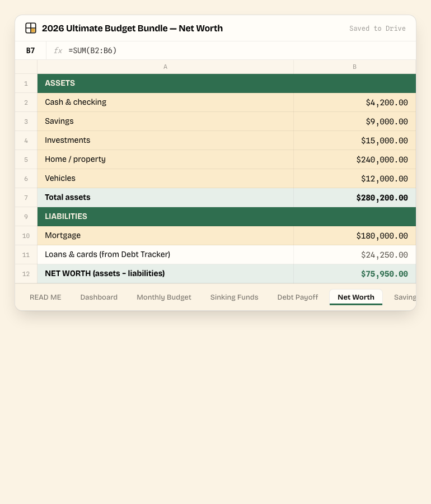Select row header 11
Viewport: 431px width, 504px height.
[x=26, y=255]
